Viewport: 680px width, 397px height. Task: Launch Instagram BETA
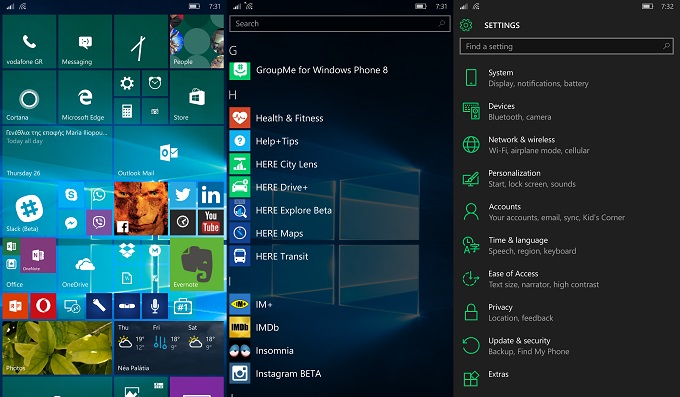coord(276,374)
